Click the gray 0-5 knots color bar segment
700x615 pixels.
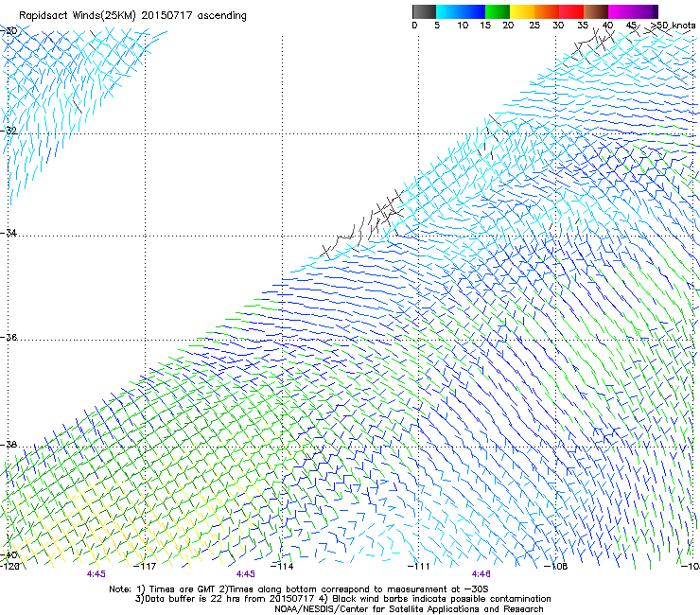(x=424, y=11)
